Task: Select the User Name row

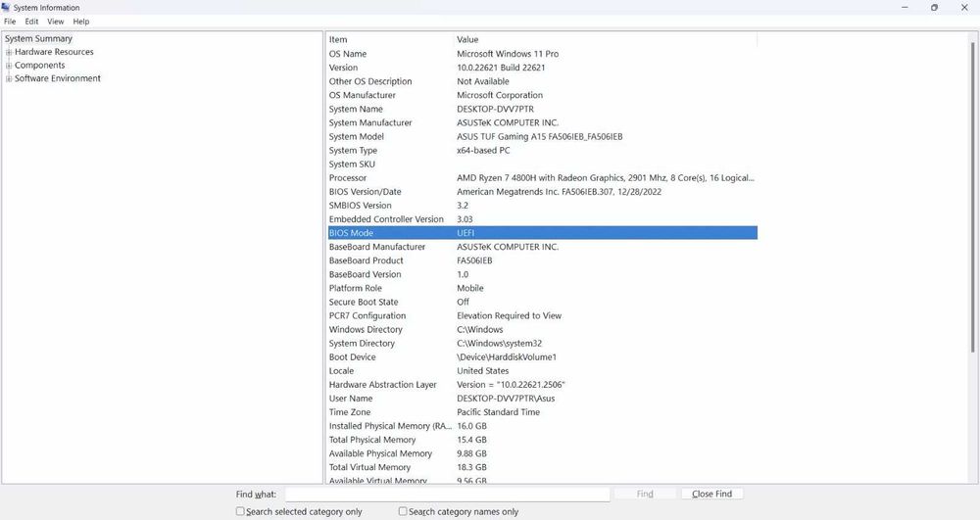Action: [542, 399]
